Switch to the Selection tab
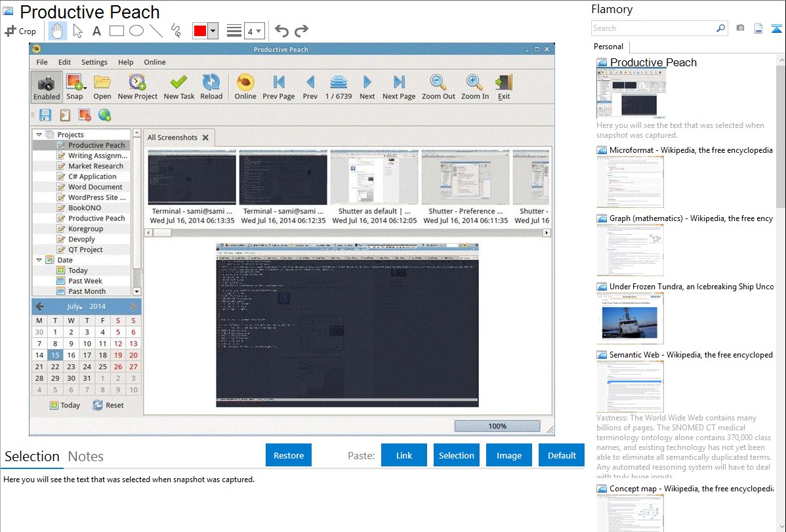This screenshot has height=532, width=786. click(x=32, y=457)
